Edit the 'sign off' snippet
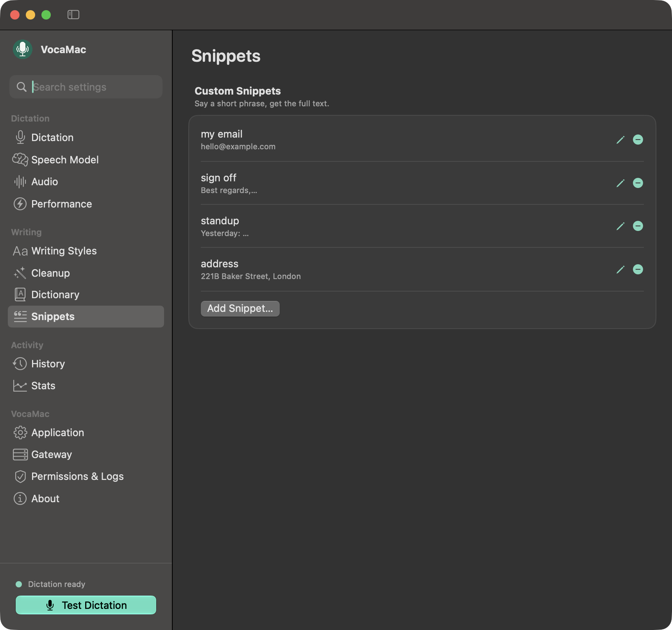672x630 pixels. tap(620, 183)
